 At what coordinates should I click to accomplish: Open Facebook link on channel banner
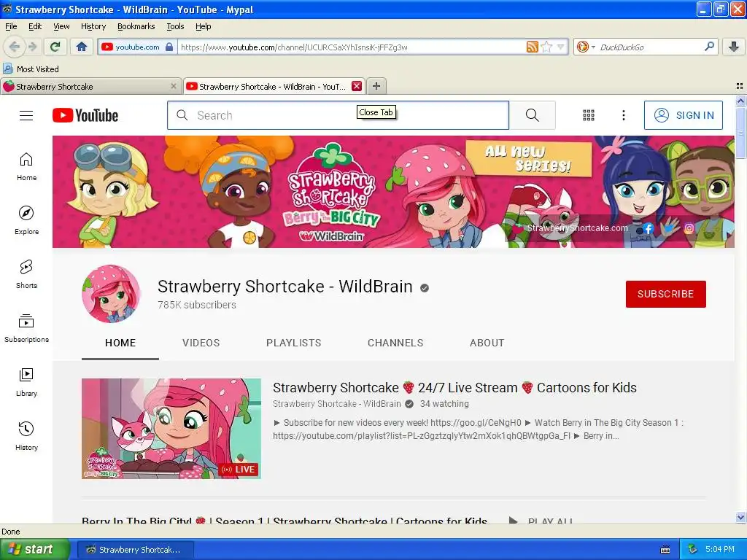[648, 228]
